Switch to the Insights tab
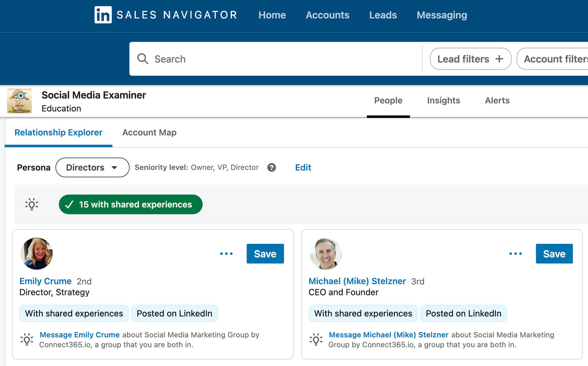This screenshot has height=366, width=588. 444,101
